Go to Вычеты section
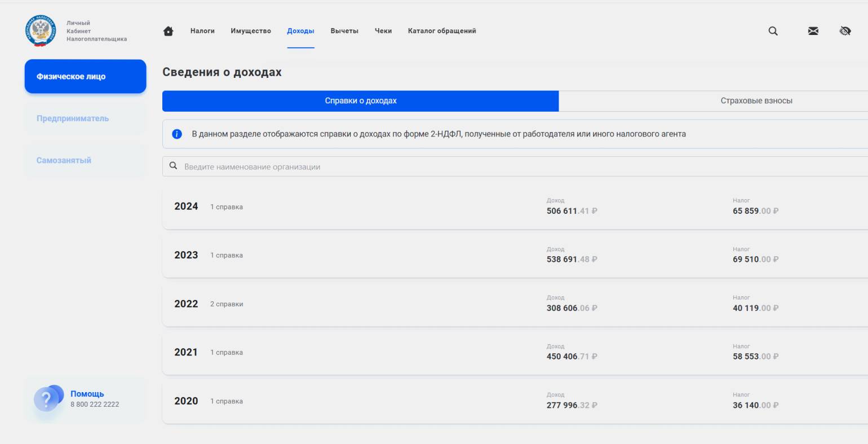The image size is (868, 444). pos(344,31)
